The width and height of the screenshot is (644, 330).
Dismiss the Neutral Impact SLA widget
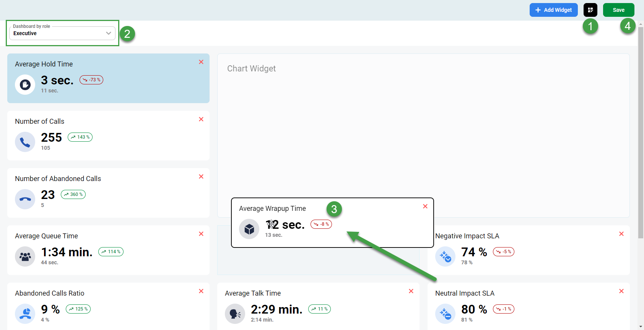[621, 291]
